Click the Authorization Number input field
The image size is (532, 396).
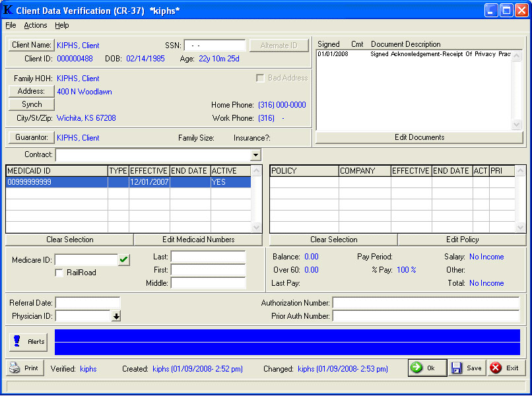(x=426, y=303)
